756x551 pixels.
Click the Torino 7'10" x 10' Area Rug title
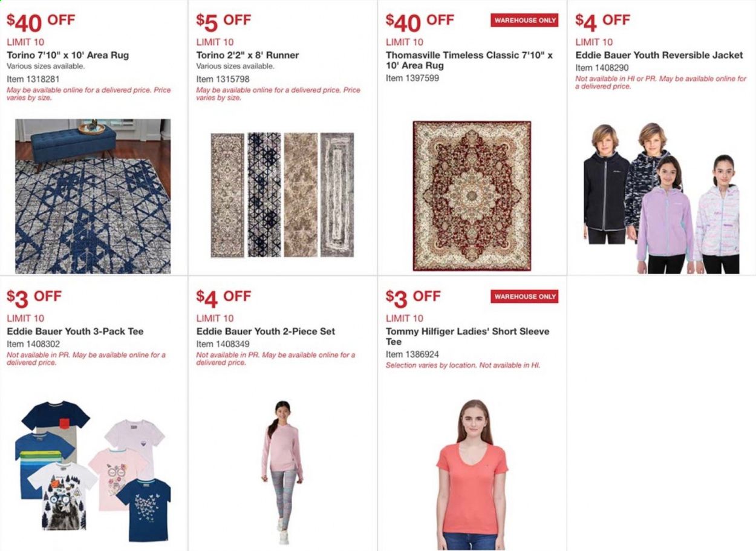(68, 55)
